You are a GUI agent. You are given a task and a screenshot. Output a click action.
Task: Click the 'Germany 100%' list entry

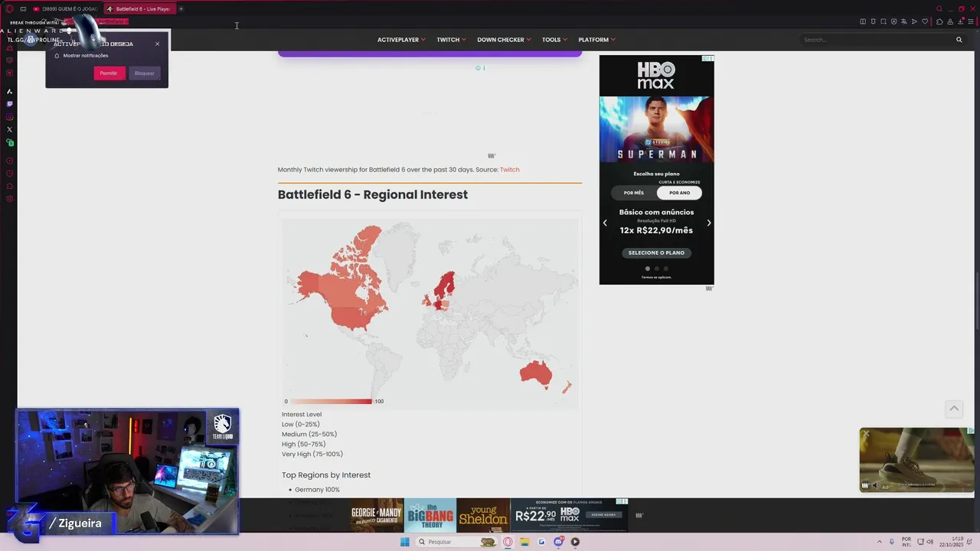tap(317, 490)
